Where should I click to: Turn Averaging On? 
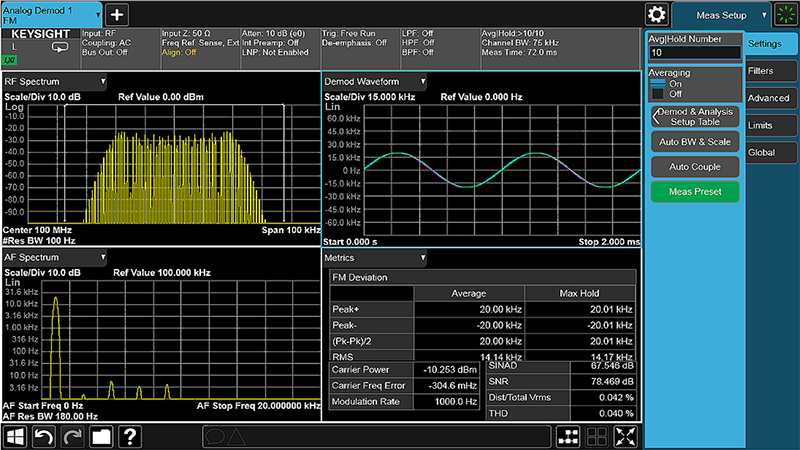(657, 83)
